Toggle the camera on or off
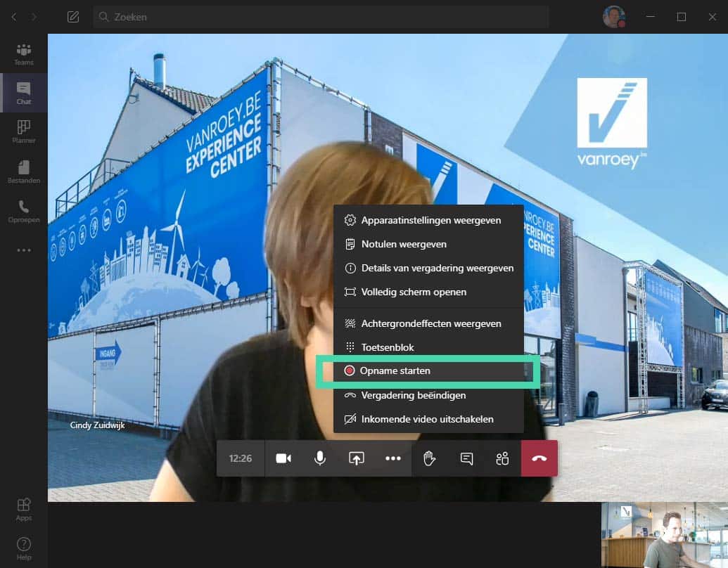The width and height of the screenshot is (728, 568). (283, 458)
